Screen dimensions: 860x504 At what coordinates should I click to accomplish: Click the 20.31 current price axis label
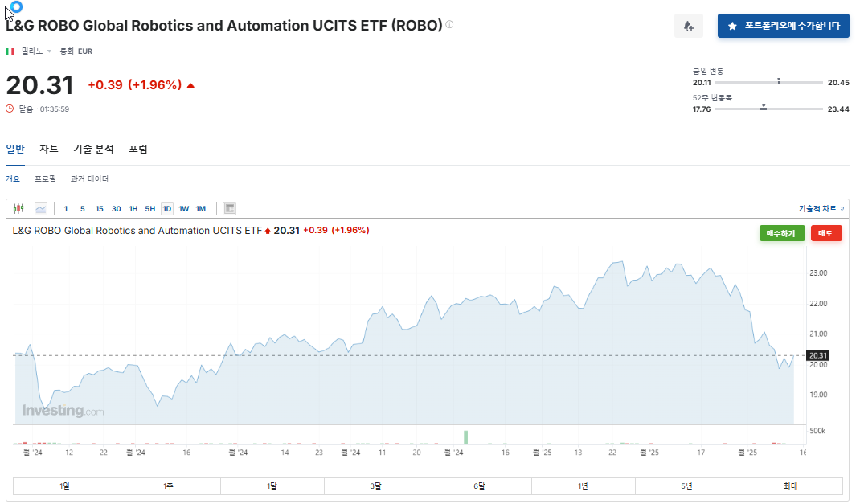click(x=817, y=355)
